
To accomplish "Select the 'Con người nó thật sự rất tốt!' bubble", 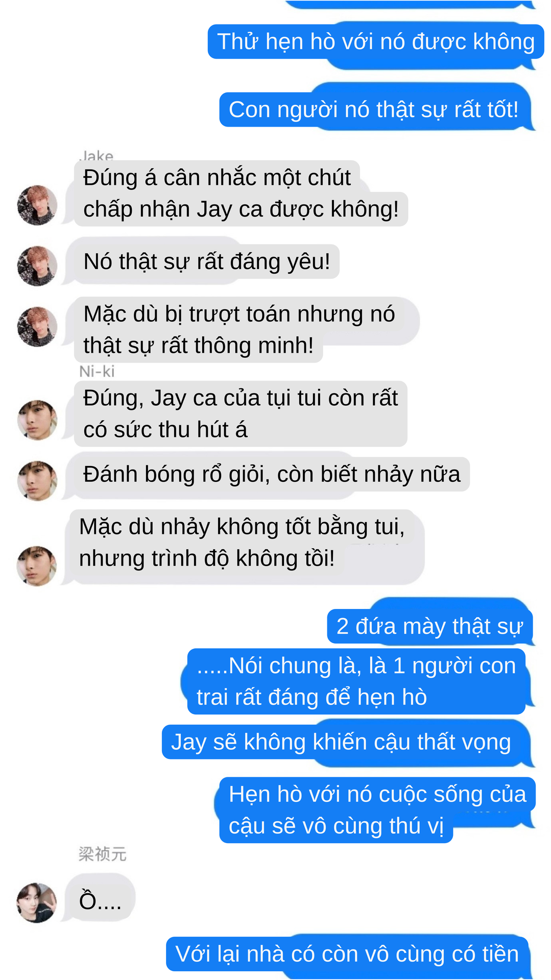I will (x=374, y=109).
